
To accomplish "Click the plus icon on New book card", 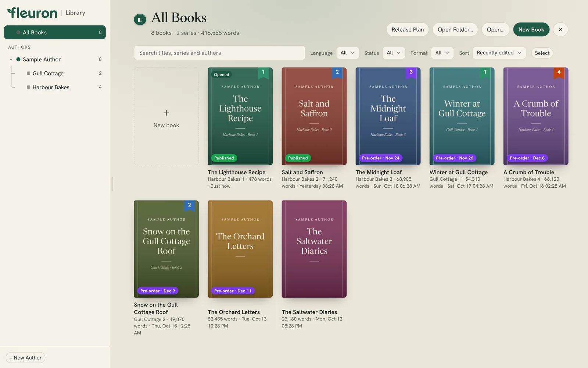I will [166, 113].
